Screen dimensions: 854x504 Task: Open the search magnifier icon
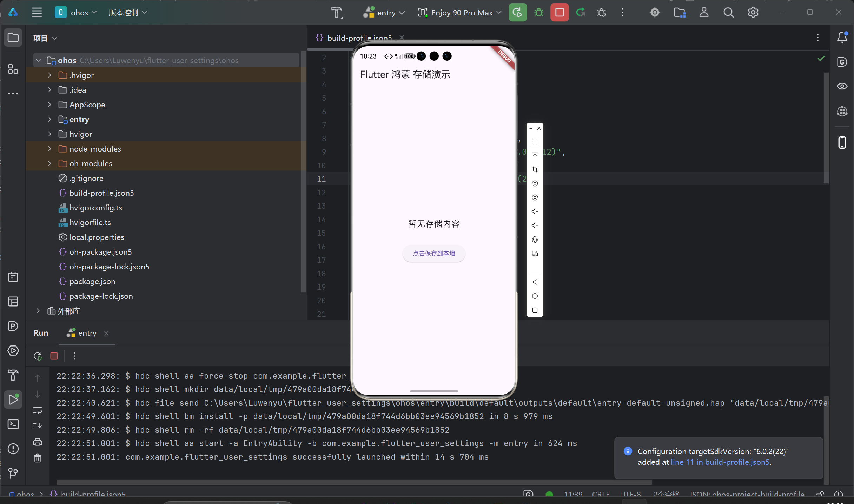pyautogui.click(x=728, y=13)
